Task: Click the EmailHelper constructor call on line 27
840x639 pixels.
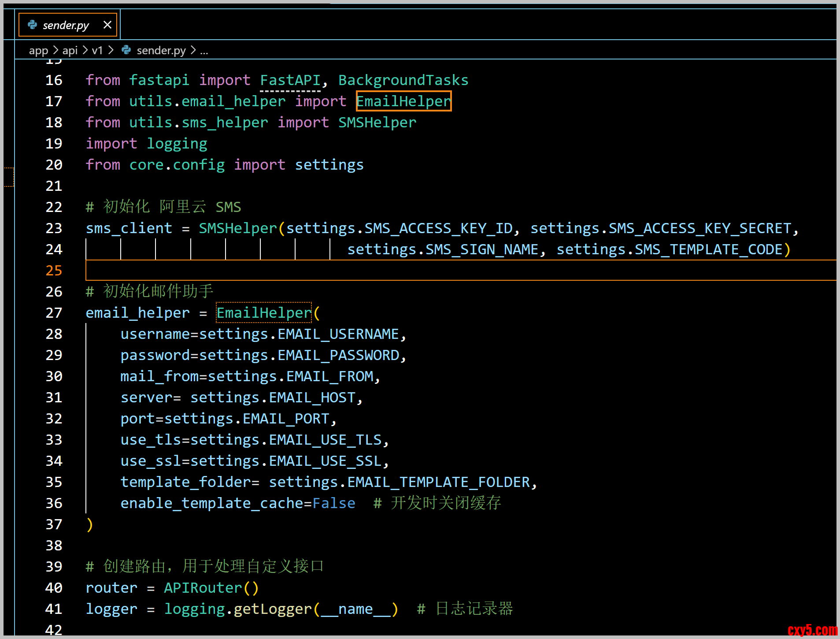Action: [x=264, y=313]
